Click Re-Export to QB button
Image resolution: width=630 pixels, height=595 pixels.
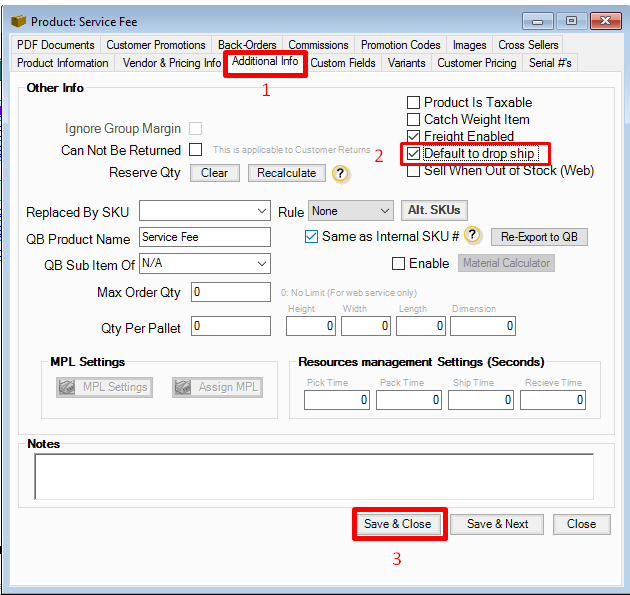point(538,237)
